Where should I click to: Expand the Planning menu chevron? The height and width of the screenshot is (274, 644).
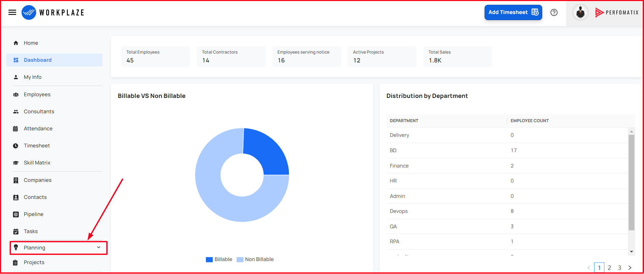pyautogui.click(x=99, y=247)
